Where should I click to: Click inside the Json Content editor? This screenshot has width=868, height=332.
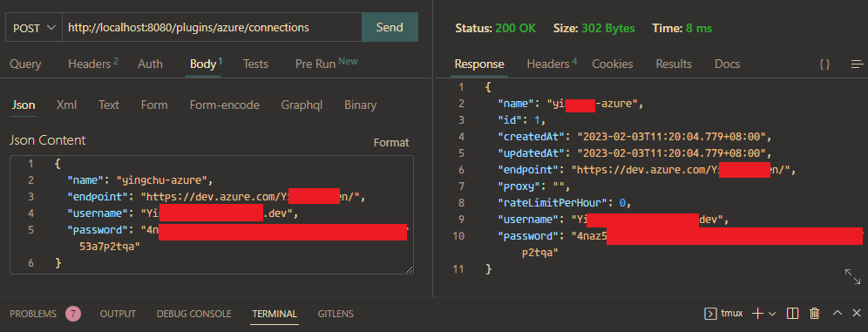[x=212, y=214]
